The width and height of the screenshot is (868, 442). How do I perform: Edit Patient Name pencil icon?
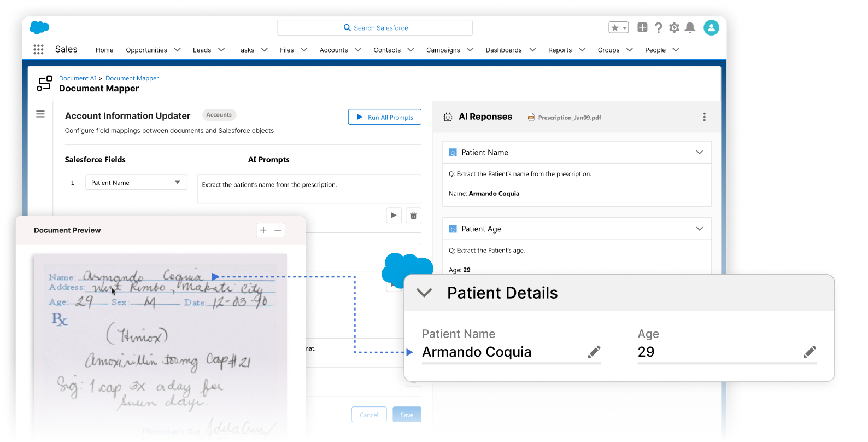(x=594, y=352)
